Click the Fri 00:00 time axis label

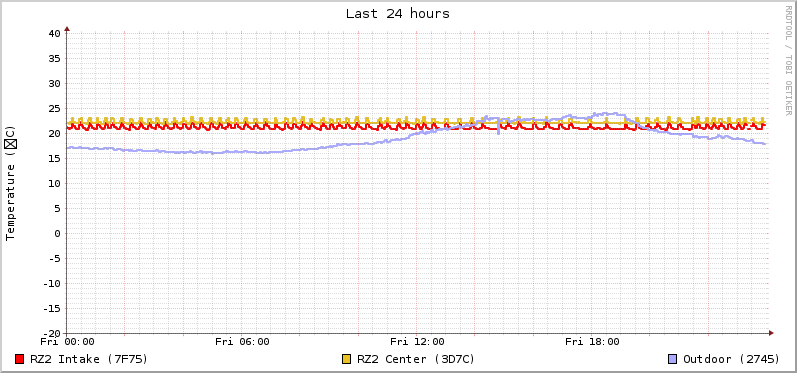(67, 341)
